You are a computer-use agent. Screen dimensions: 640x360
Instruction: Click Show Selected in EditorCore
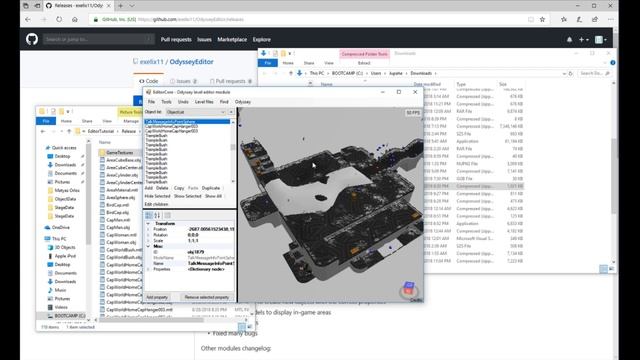(x=188, y=196)
